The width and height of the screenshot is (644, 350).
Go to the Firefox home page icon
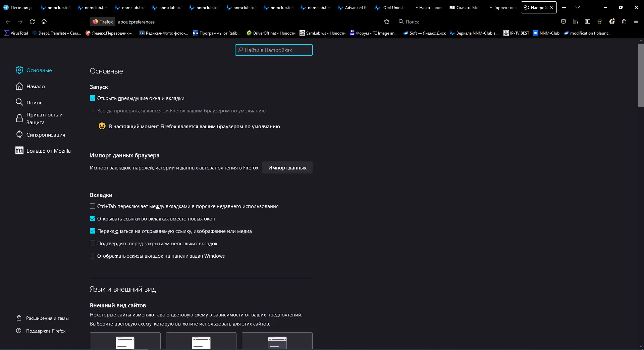coord(44,22)
